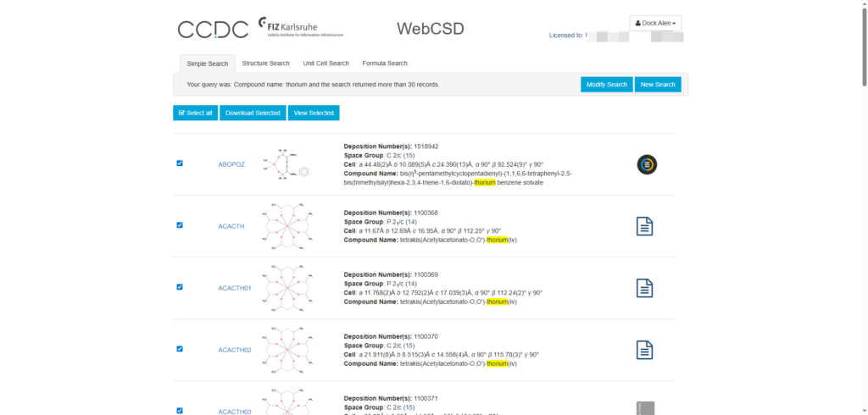
Task: Open the document icon for ACACTH02
Action: 644,350
